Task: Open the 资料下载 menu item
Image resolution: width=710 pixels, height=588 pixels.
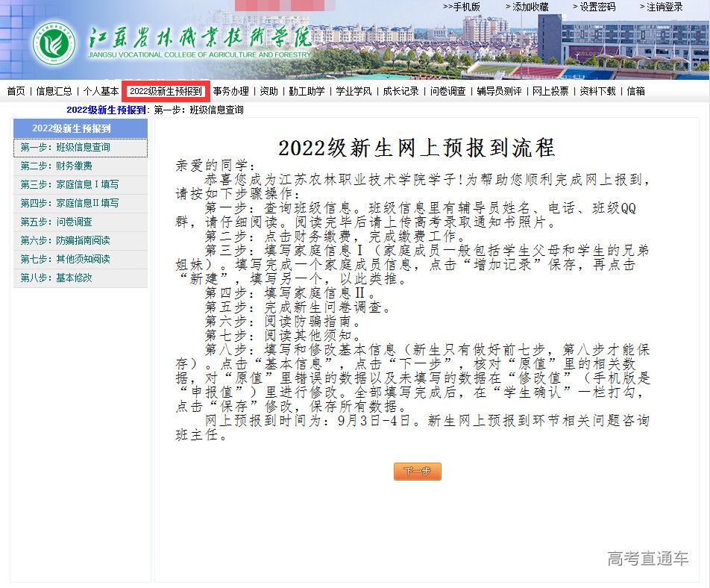Action: click(598, 91)
